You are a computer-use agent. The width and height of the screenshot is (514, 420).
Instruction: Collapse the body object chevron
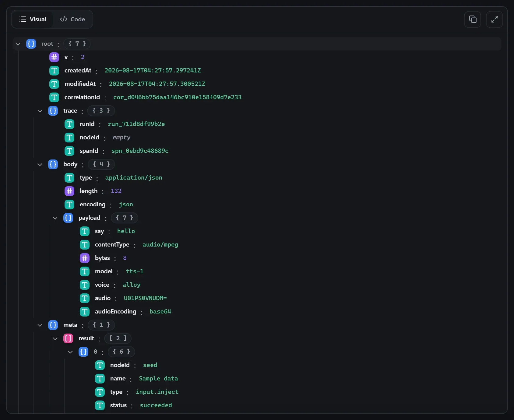pyautogui.click(x=40, y=164)
